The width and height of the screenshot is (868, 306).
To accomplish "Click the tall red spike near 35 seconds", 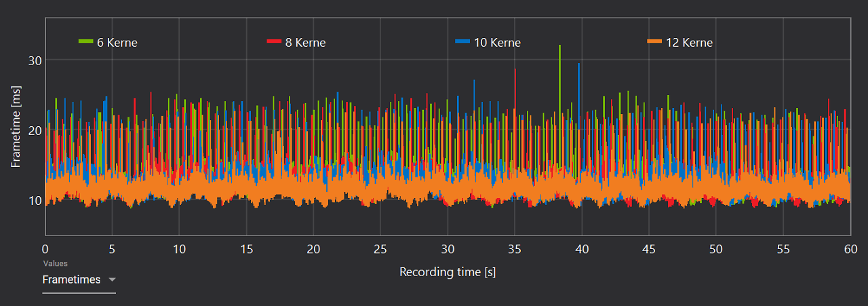I will tap(515, 92).
